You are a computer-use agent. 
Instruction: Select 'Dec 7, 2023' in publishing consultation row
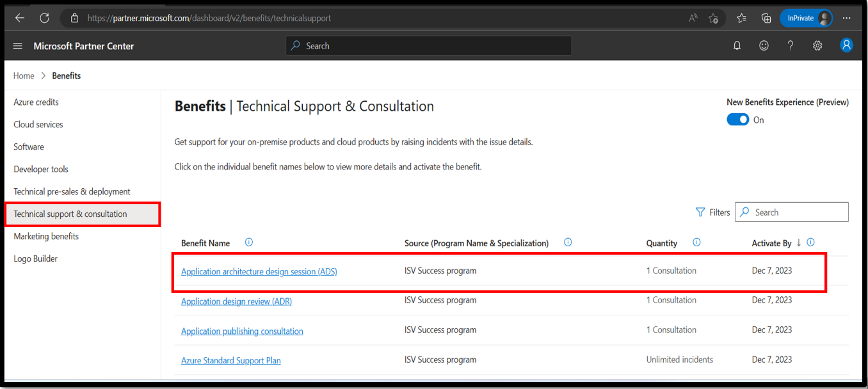click(772, 329)
